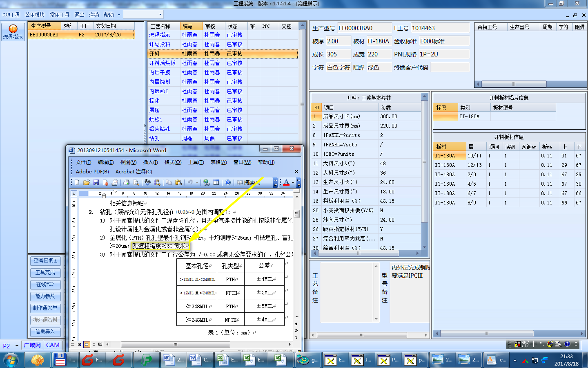This screenshot has width=588, height=368.
Task: Click the Spelling check icon in Word toolbar
Action: [x=147, y=182]
